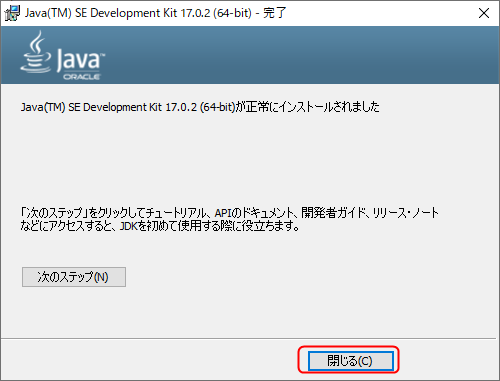This screenshot has width=500, height=381.
Task: Click the installer icon in the title bar
Action: coord(12,13)
